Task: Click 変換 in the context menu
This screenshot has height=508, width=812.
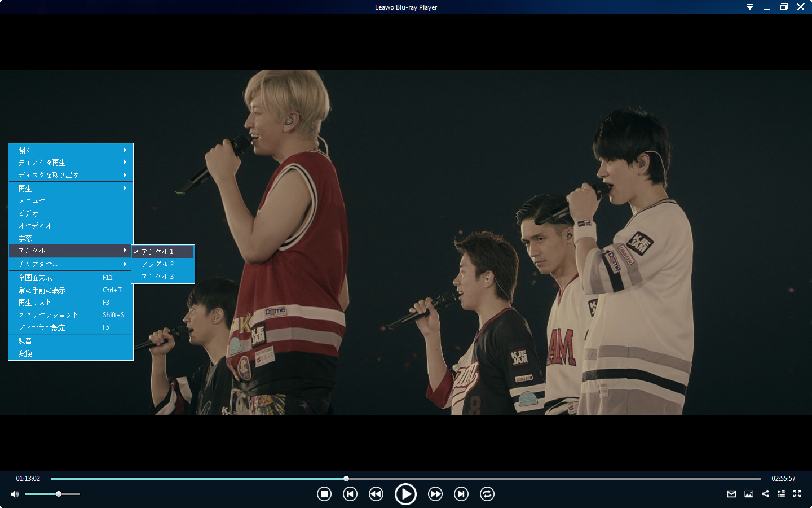Action: click(70, 353)
